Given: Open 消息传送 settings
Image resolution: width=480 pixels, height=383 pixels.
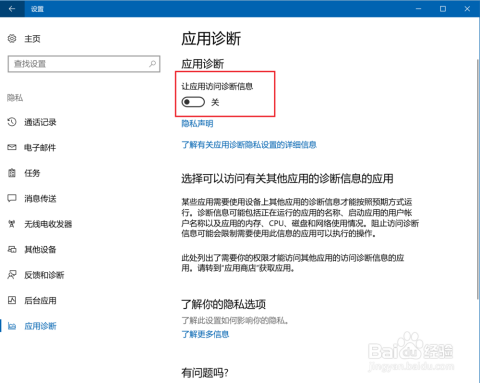Looking at the screenshot, I should pyautogui.click(x=40, y=198).
